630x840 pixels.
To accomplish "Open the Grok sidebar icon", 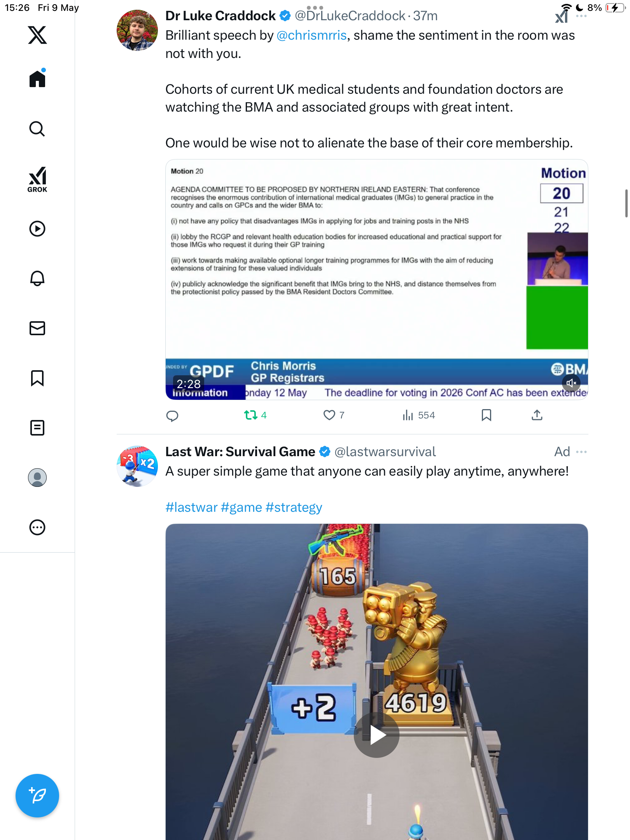I will (37, 179).
